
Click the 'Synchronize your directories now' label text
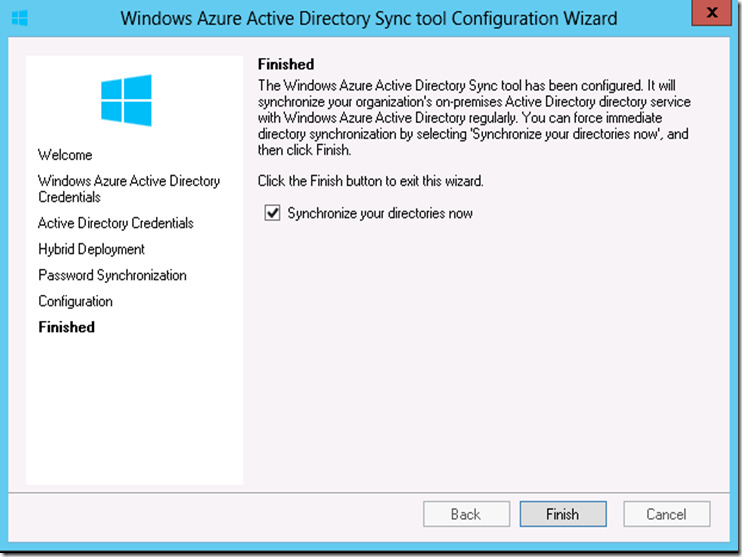pyautogui.click(x=380, y=213)
